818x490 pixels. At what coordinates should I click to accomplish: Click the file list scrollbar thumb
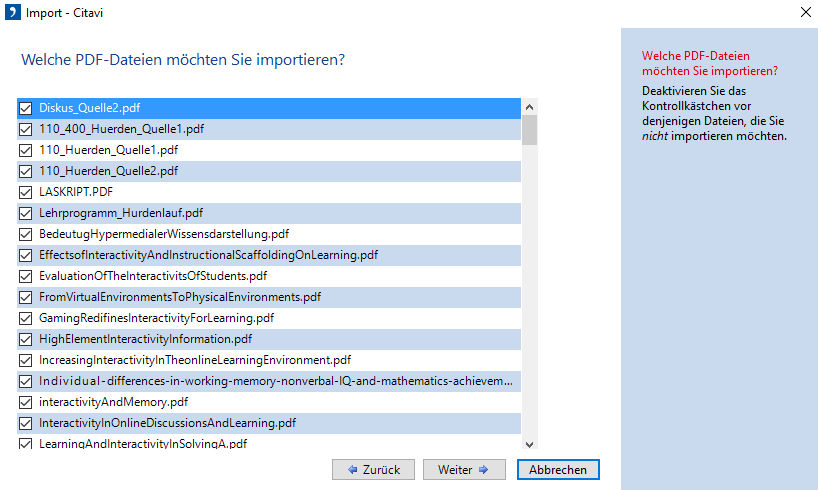(x=529, y=130)
